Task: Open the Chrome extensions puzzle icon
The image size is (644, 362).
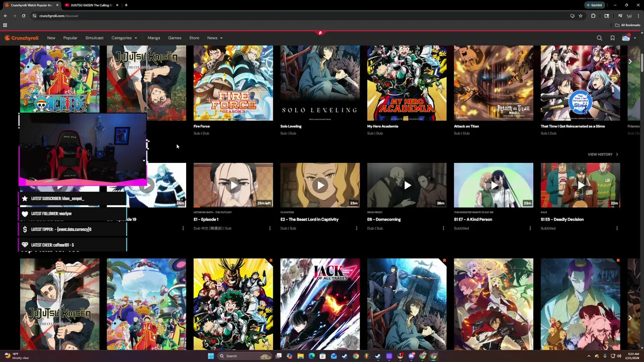Action: [x=593, y=16]
